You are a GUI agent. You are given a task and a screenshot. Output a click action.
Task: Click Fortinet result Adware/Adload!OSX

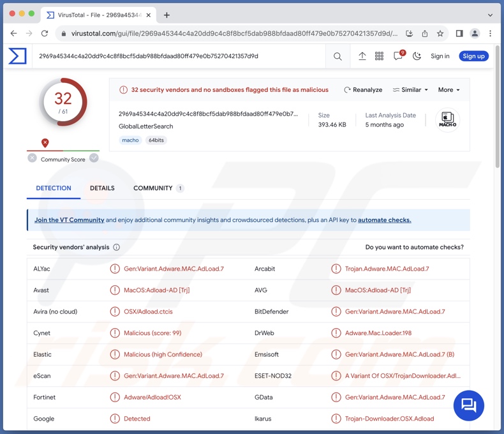(x=152, y=398)
